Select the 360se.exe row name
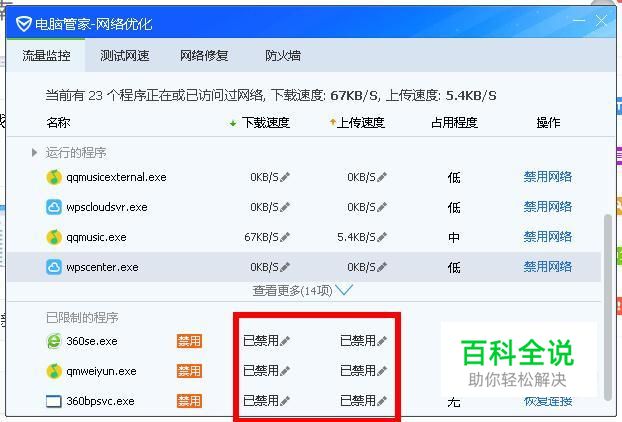The height and width of the screenshot is (422, 622). click(92, 341)
